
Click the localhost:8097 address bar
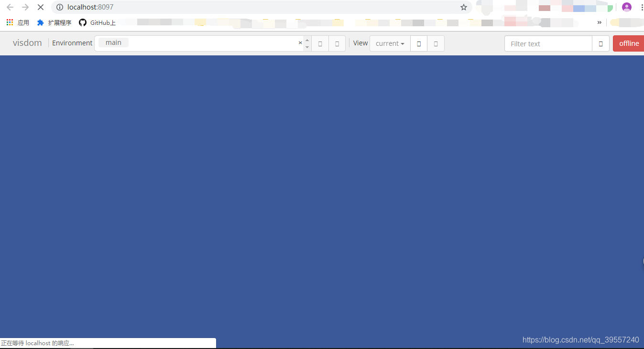point(262,7)
